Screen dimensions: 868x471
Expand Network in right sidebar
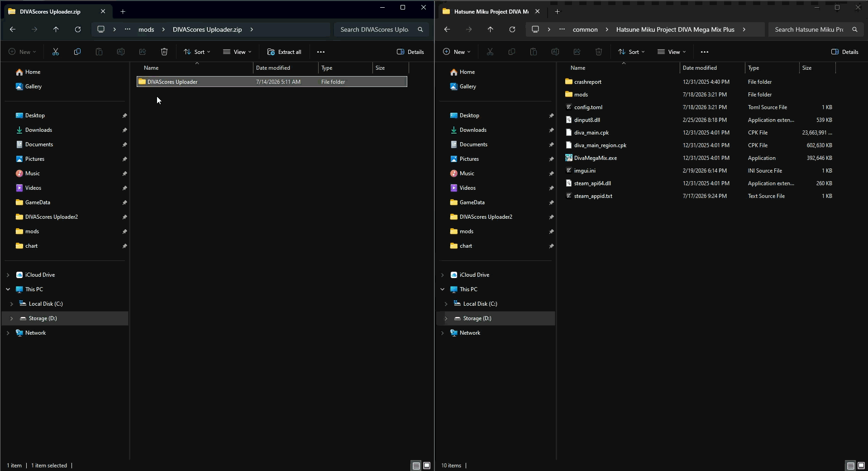(442, 333)
